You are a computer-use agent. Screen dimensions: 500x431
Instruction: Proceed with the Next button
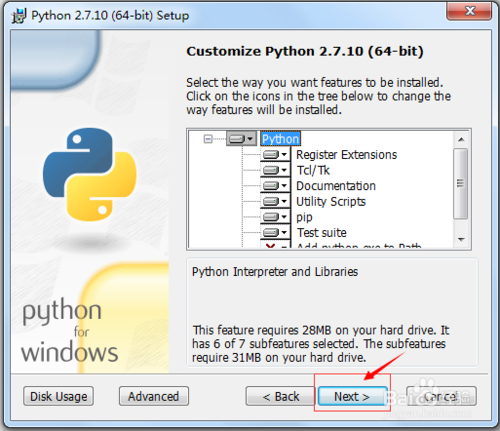coord(352,396)
